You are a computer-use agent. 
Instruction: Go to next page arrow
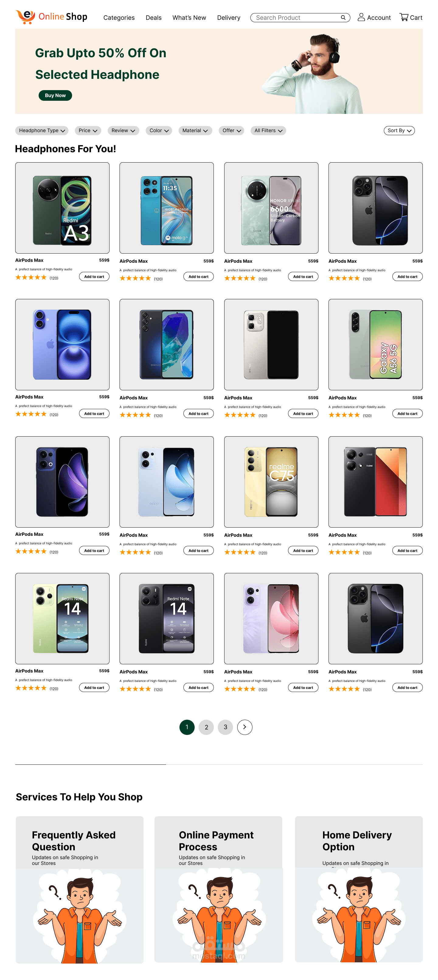(245, 727)
